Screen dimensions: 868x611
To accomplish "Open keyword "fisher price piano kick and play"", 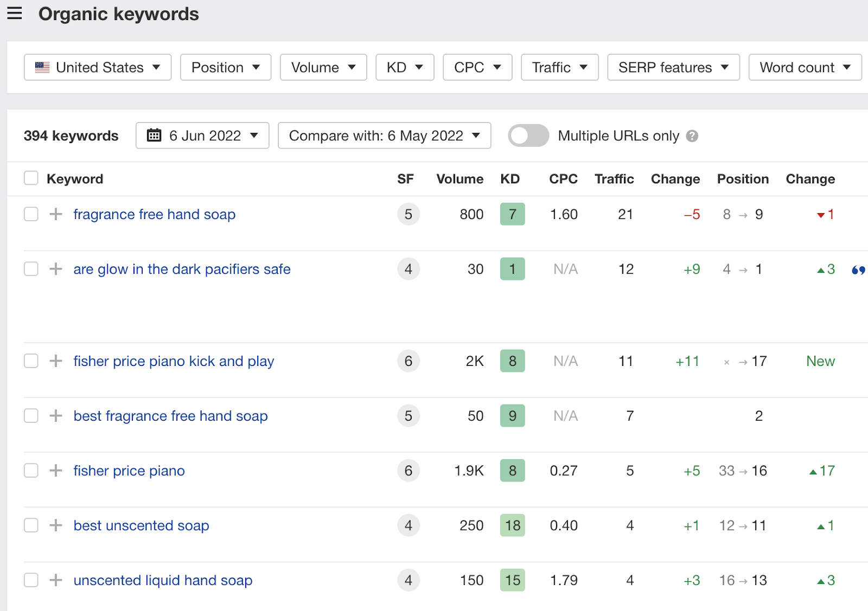I will coord(174,361).
